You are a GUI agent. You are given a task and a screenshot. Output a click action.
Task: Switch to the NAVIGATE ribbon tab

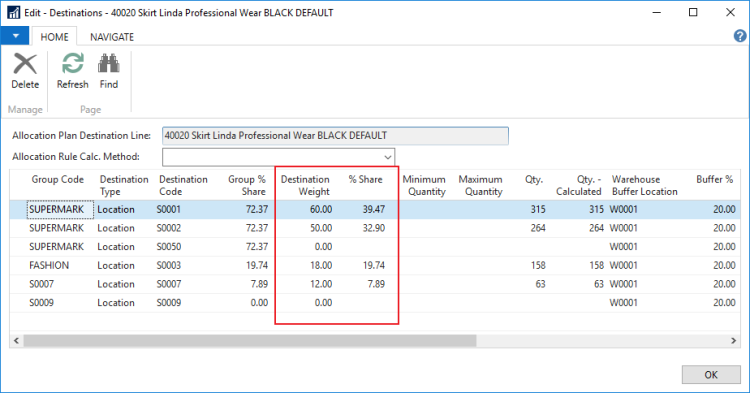[x=112, y=37]
